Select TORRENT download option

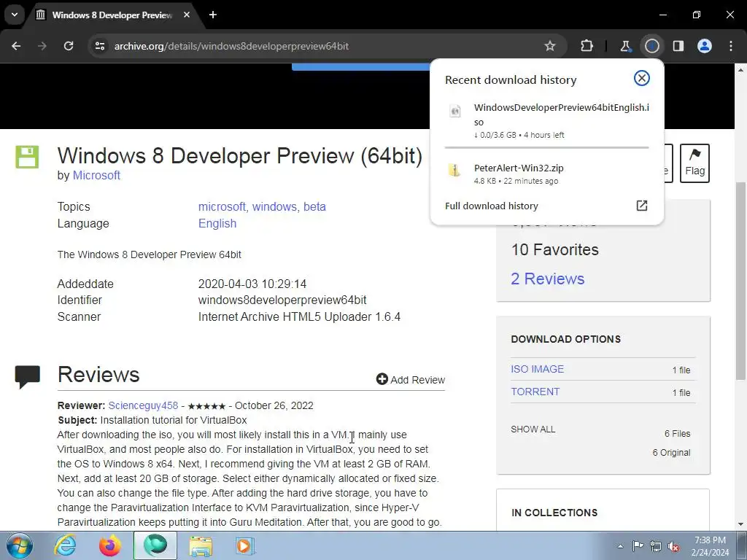click(x=535, y=392)
